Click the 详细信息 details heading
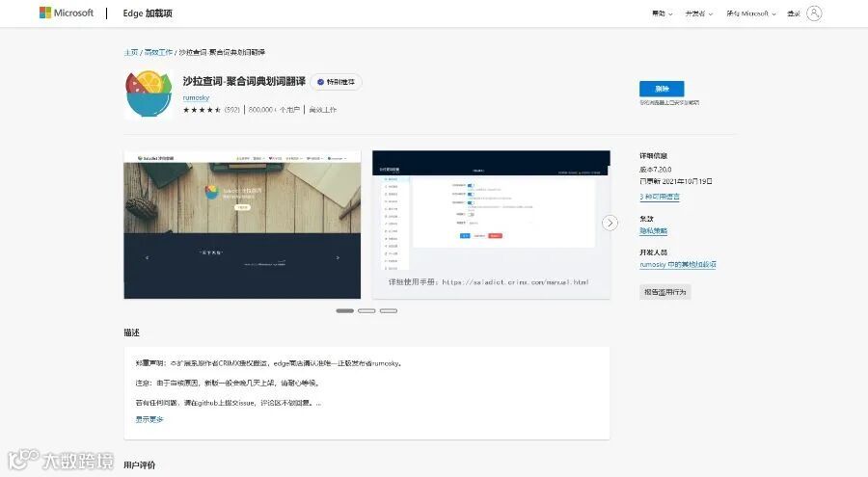The width and height of the screenshot is (868, 477). (653, 156)
